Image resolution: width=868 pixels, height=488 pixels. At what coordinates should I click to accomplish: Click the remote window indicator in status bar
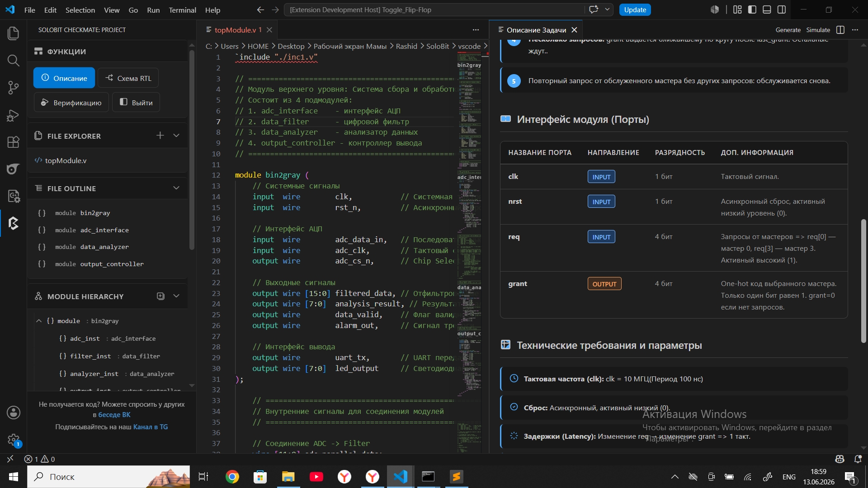pos(10,459)
